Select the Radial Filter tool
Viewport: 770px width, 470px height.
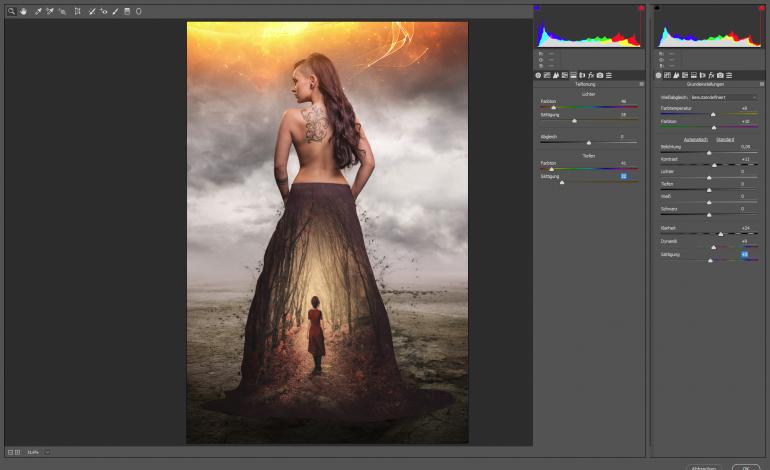(x=138, y=11)
